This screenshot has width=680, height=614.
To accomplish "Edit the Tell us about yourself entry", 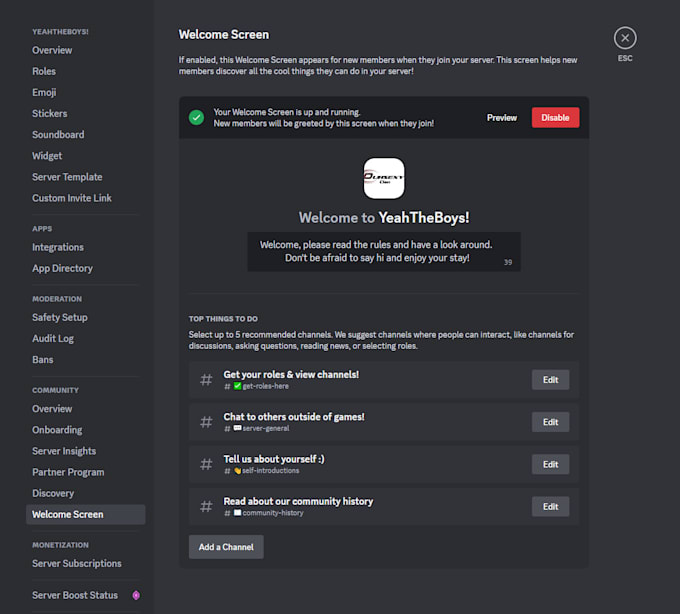I will click(x=551, y=464).
